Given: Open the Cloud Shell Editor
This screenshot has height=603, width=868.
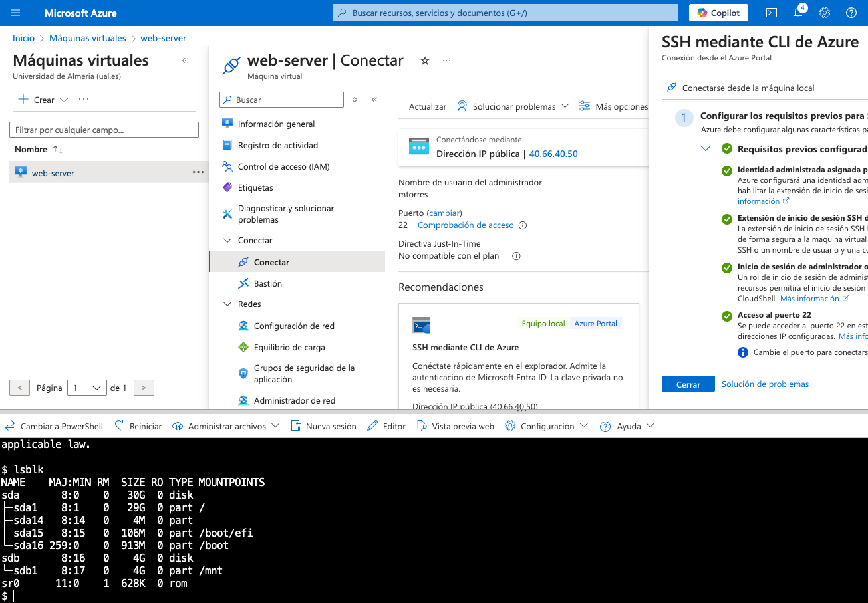Looking at the screenshot, I should 386,426.
